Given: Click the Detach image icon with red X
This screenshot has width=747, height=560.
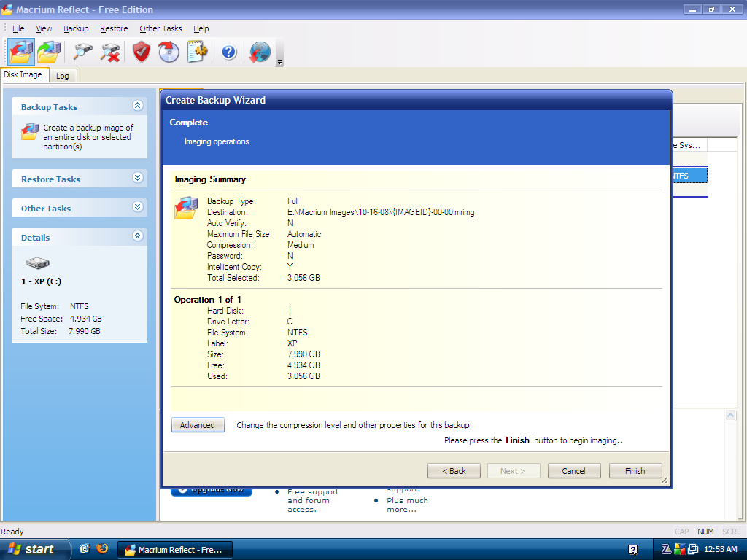Looking at the screenshot, I should point(110,52).
